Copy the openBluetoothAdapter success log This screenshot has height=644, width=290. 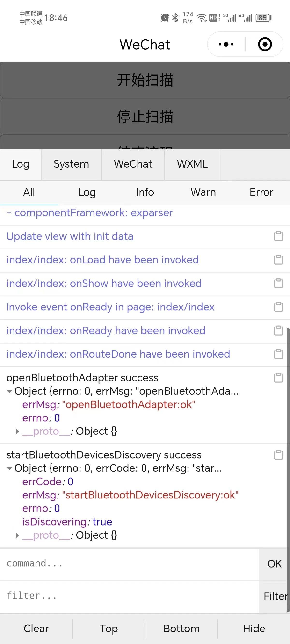pyautogui.click(x=278, y=378)
